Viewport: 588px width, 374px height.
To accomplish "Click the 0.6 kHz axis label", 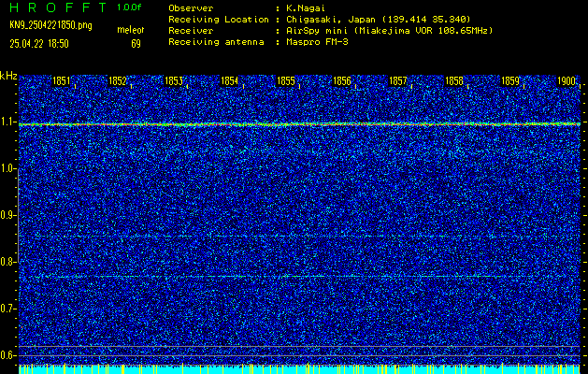I will [7, 355].
